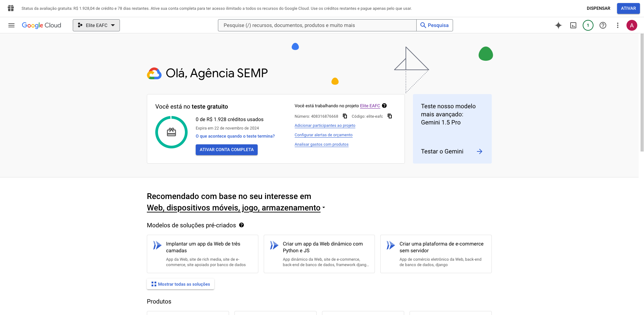The height and width of the screenshot is (315, 644).
Task: Click the free trial gift circle icon
Action: tap(171, 132)
